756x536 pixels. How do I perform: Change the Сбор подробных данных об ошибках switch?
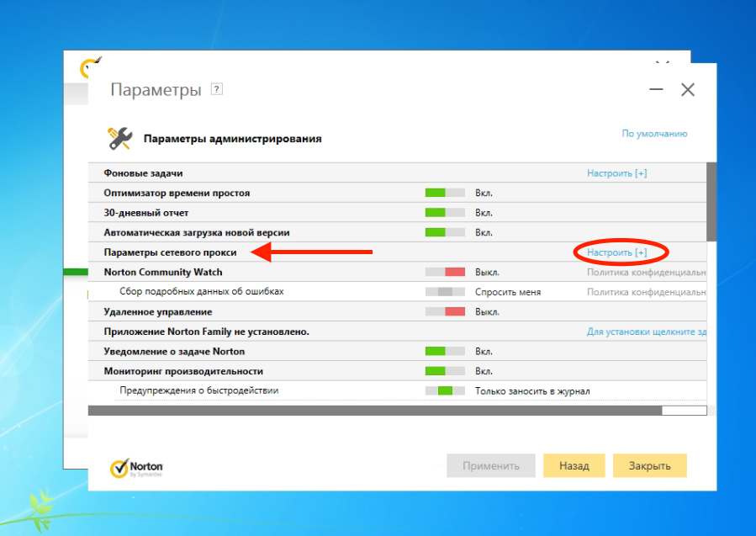click(445, 292)
